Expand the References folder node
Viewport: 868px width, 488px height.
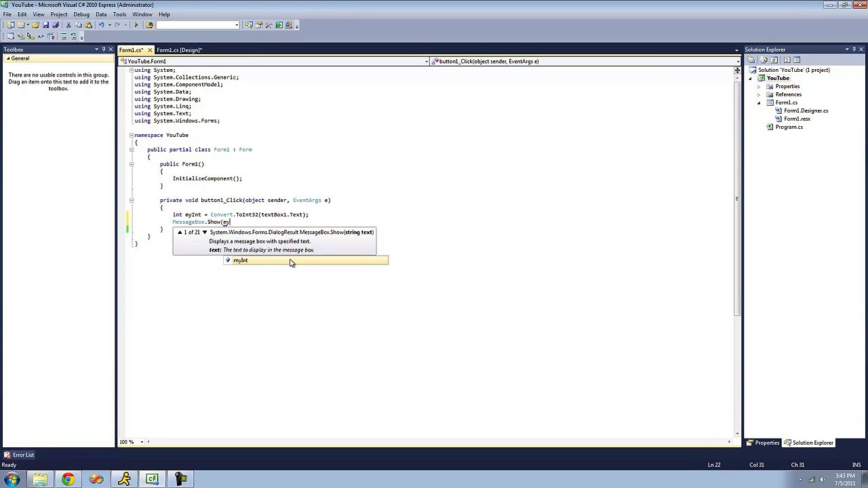click(759, 95)
